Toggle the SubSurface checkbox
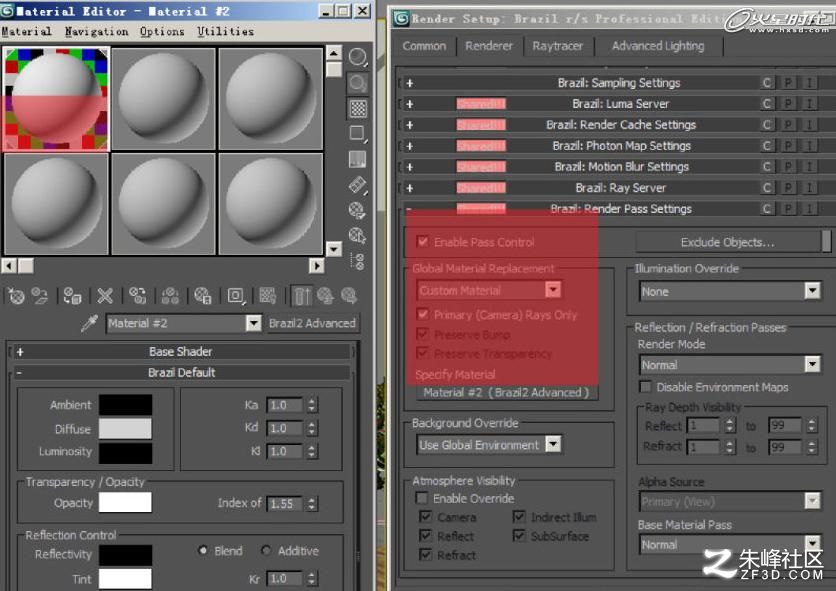Image resolution: width=836 pixels, height=591 pixels. click(519, 536)
